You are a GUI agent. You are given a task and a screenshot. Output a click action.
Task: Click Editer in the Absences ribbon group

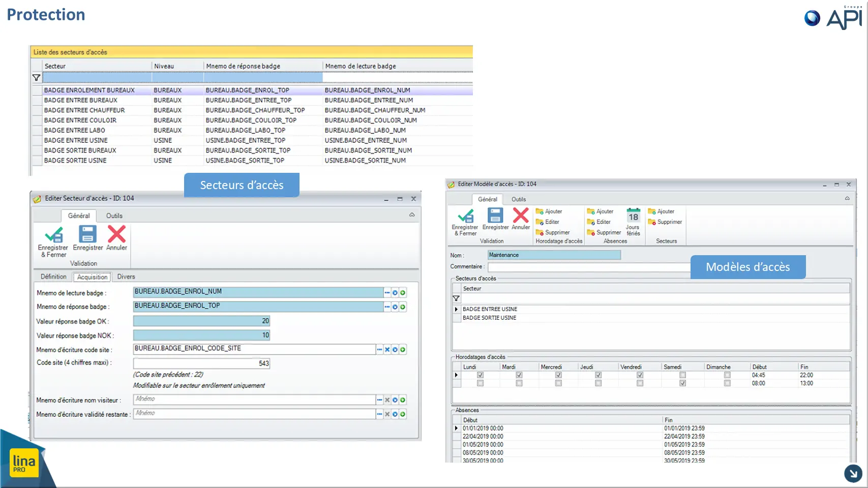click(598, 222)
